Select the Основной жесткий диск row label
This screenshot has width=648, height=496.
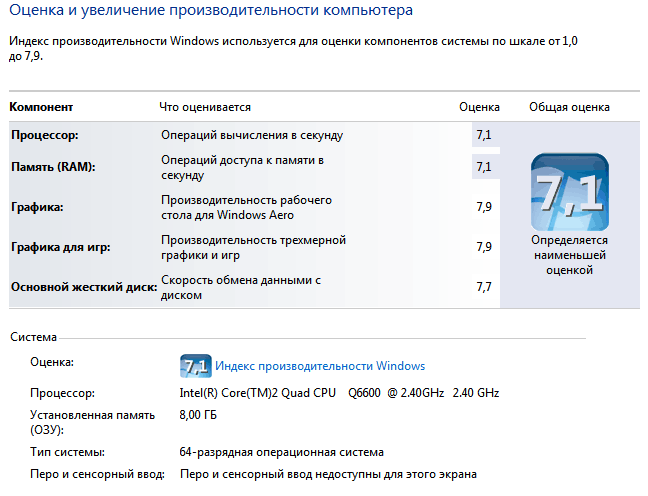click(84, 287)
